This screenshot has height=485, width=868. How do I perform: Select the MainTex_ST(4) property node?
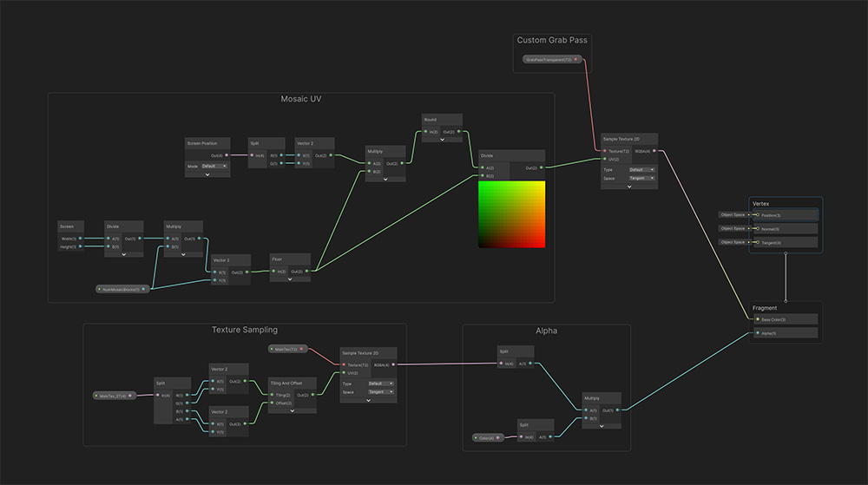tap(115, 396)
